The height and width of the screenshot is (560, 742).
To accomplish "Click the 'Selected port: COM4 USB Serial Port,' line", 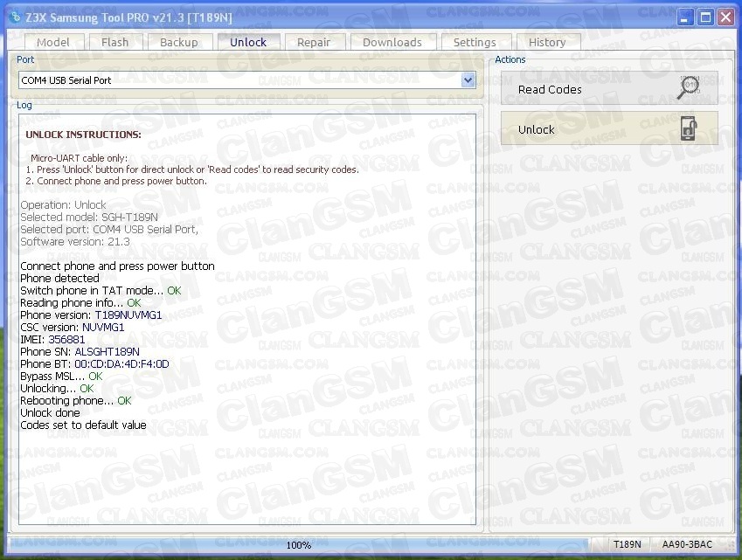I will pos(109,230).
